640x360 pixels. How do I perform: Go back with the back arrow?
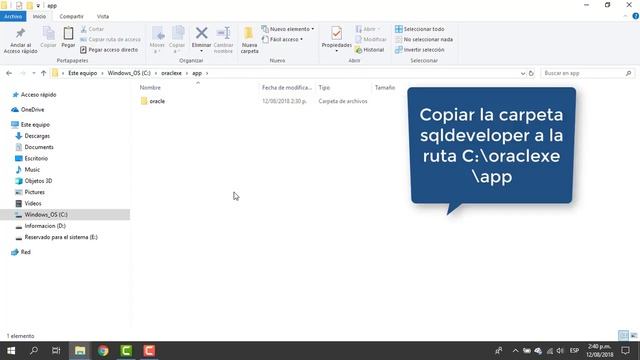tap(9, 73)
